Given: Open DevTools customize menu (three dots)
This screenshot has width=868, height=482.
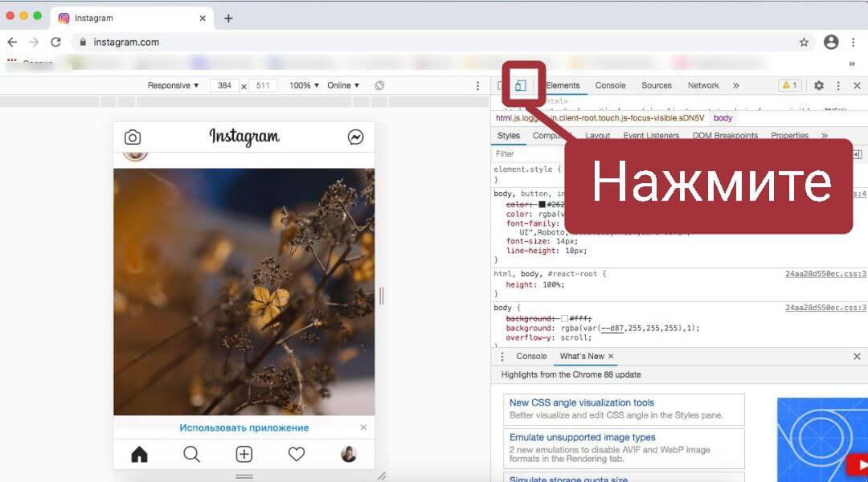Looking at the screenshot, I should [x=838, y=85].
